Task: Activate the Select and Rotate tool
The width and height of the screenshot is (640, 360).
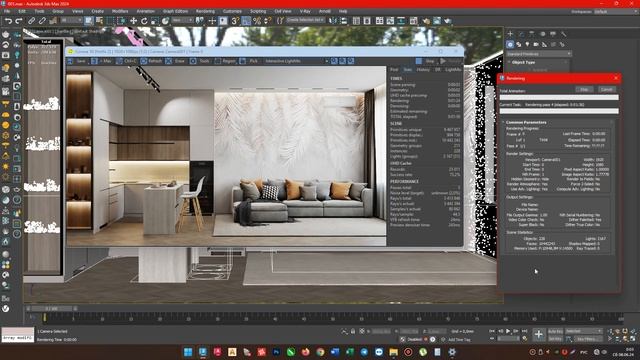Action: 144,21
